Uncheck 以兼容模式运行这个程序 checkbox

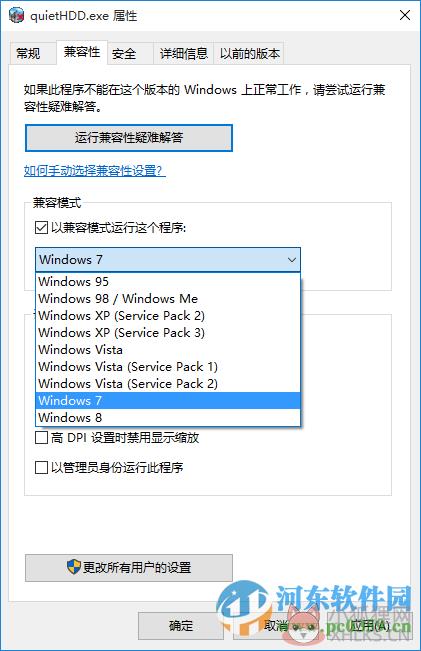click(x=41, y=228)
